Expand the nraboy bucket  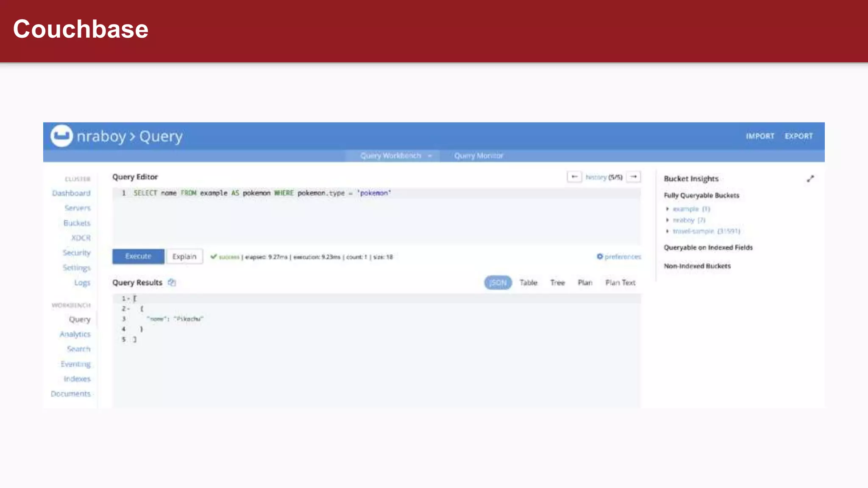[667, 220]
